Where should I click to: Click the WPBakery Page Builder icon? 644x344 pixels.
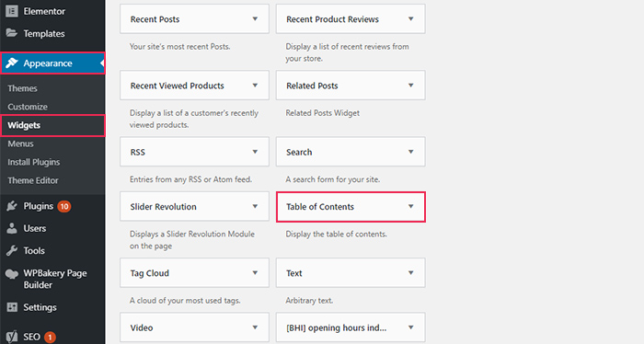[12, 274]
